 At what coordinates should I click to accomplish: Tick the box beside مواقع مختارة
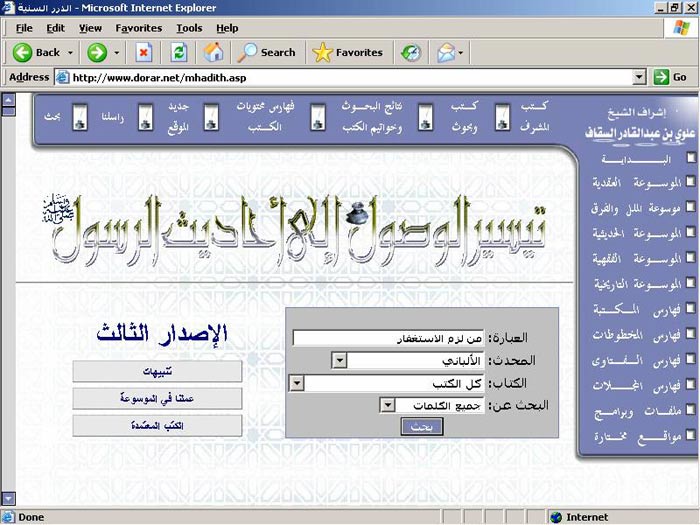(x=691, y=437)
